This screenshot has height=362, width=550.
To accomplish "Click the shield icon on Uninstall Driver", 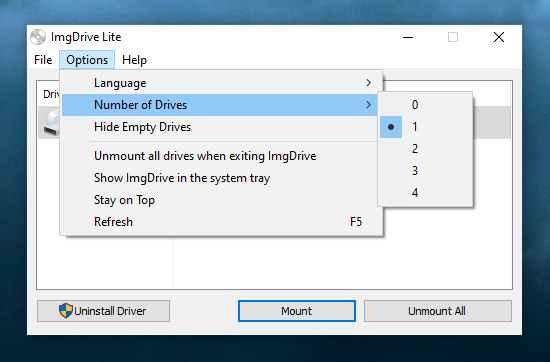I will 66,311.
